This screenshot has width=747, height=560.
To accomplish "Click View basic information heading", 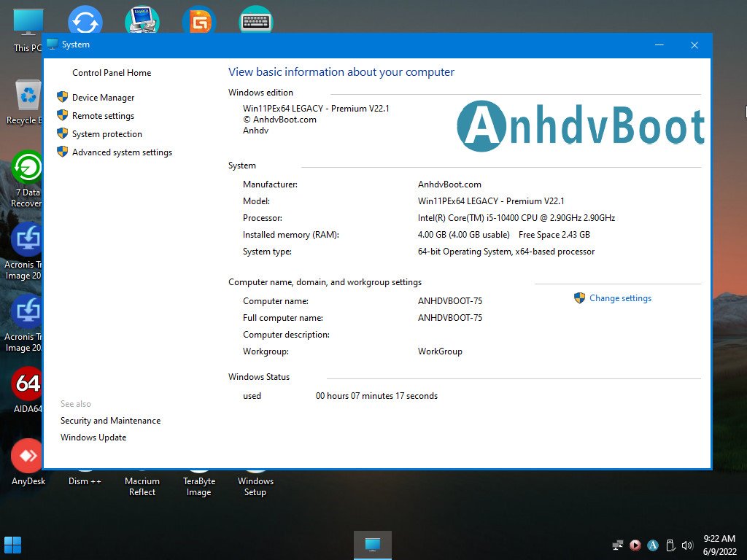I will click(x=341, y=72).
